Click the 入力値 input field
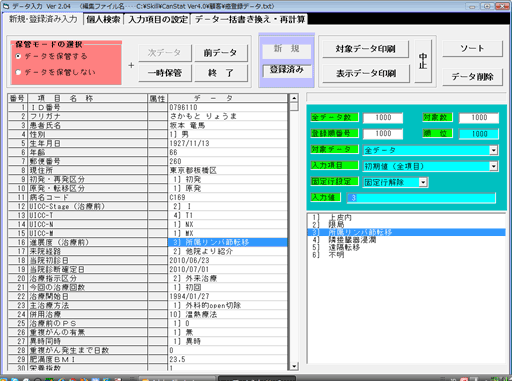This screenshot has width=512, height=381. (421, 198)
